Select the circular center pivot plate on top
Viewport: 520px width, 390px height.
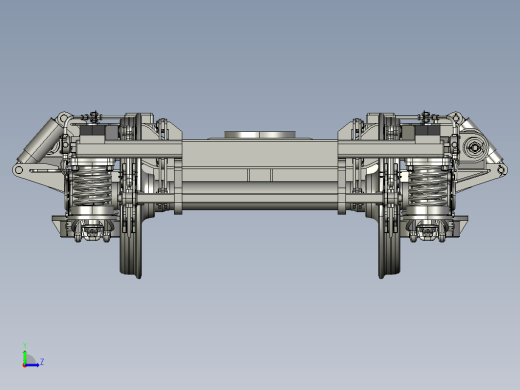[260, 135]
